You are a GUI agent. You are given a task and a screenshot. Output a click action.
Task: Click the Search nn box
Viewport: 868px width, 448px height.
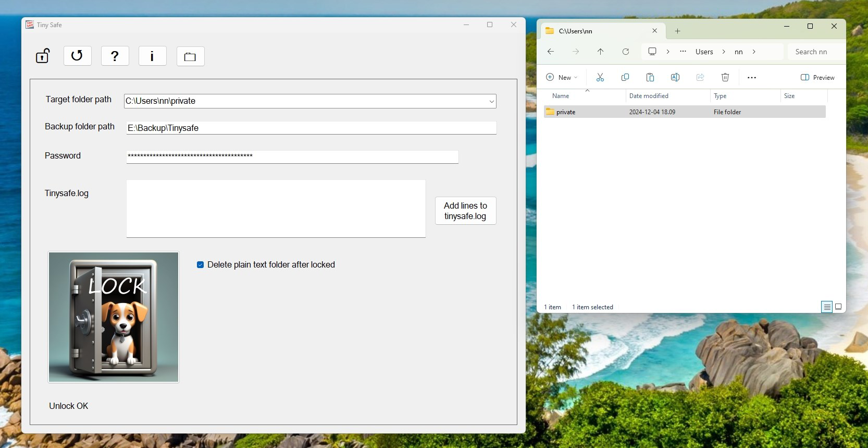coord(816,52)
